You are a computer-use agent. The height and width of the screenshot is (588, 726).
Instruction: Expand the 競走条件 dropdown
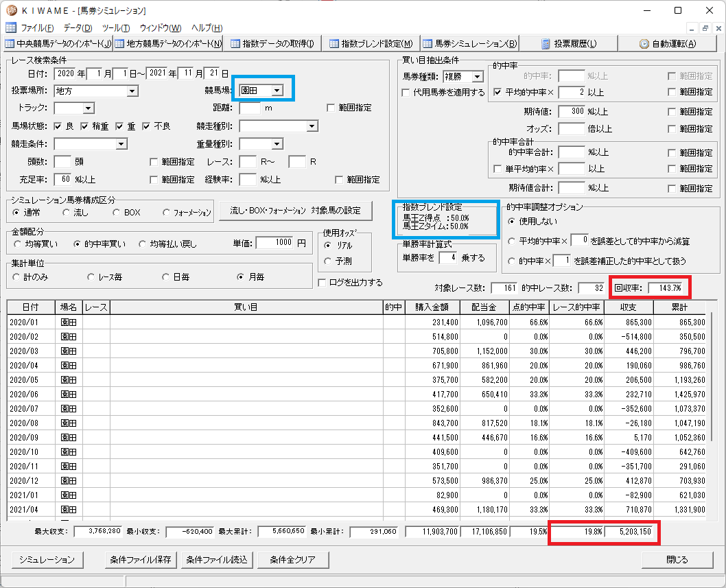click(121, 144)
